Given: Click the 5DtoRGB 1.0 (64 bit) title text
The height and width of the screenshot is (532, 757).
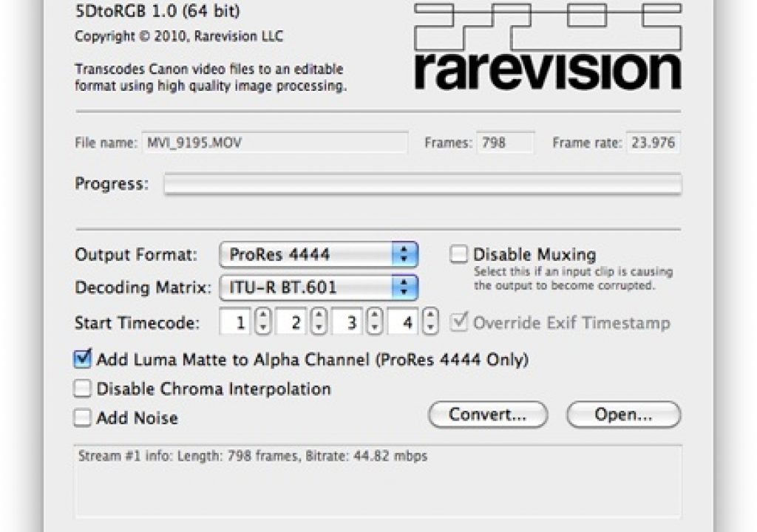Looking at the screenshot, I should coord(157,10).
